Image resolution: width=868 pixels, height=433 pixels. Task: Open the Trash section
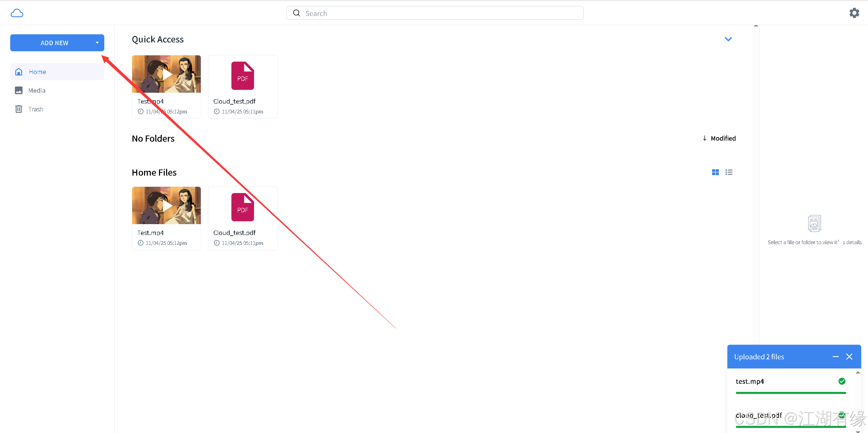(x=36, y=109)
